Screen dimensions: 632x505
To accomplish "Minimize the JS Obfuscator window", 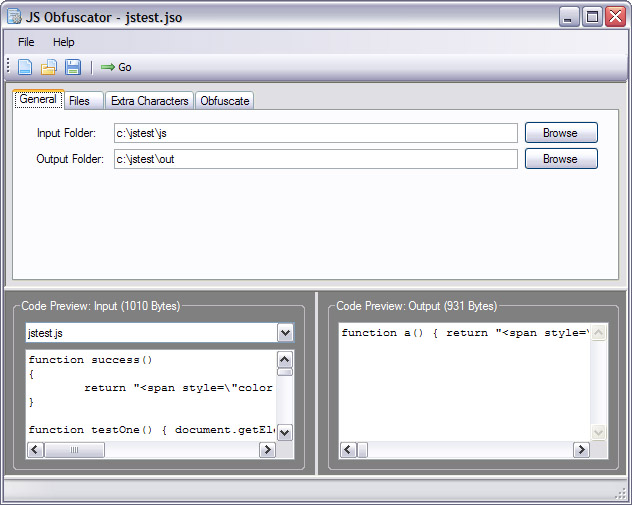I will coord(569,17).
